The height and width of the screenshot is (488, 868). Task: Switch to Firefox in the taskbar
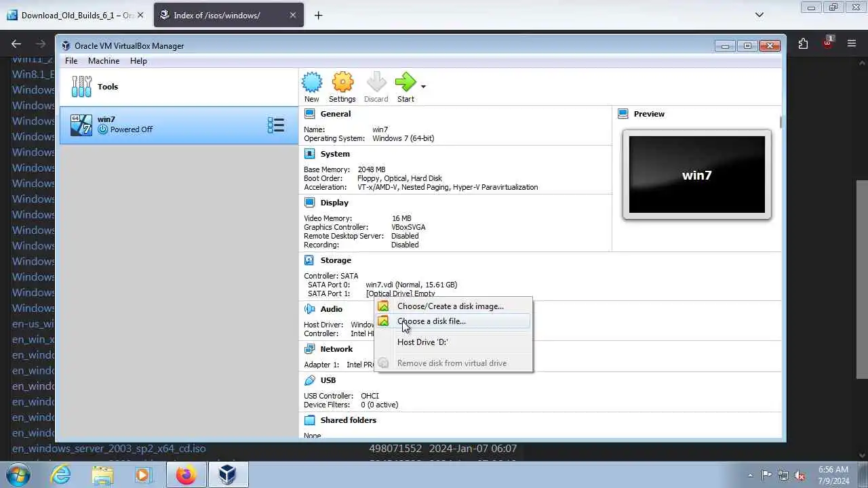[x=186, y=475]
